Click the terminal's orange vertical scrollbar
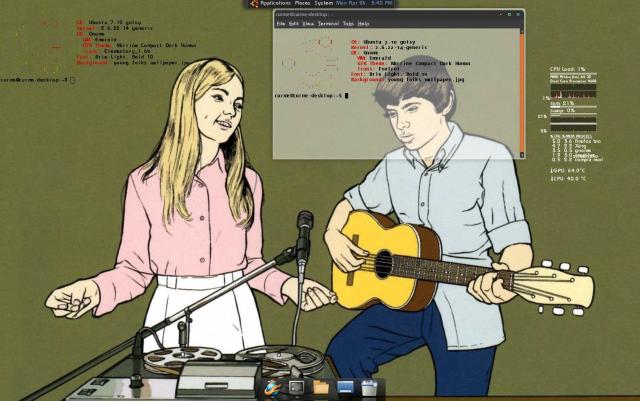The width and height of the screenshot is (640, 401). [521, 92]
